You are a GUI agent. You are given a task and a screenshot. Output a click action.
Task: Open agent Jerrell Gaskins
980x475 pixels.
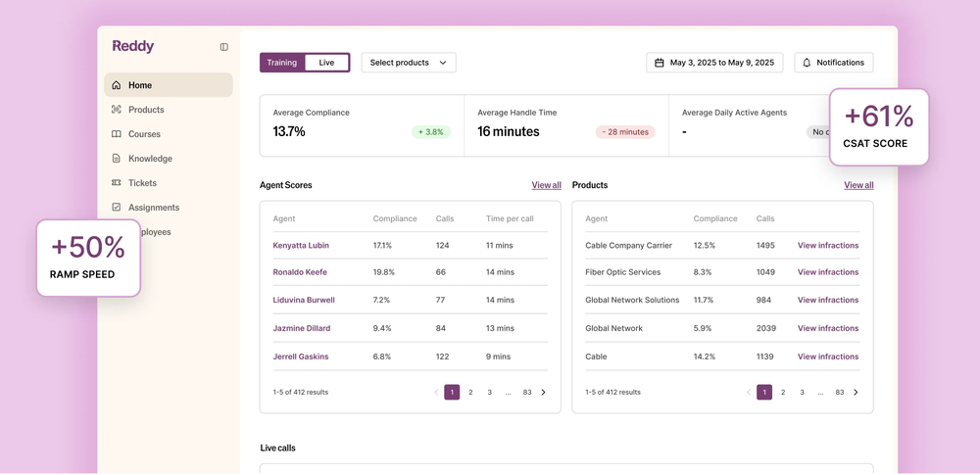click(x=301, y=356)
